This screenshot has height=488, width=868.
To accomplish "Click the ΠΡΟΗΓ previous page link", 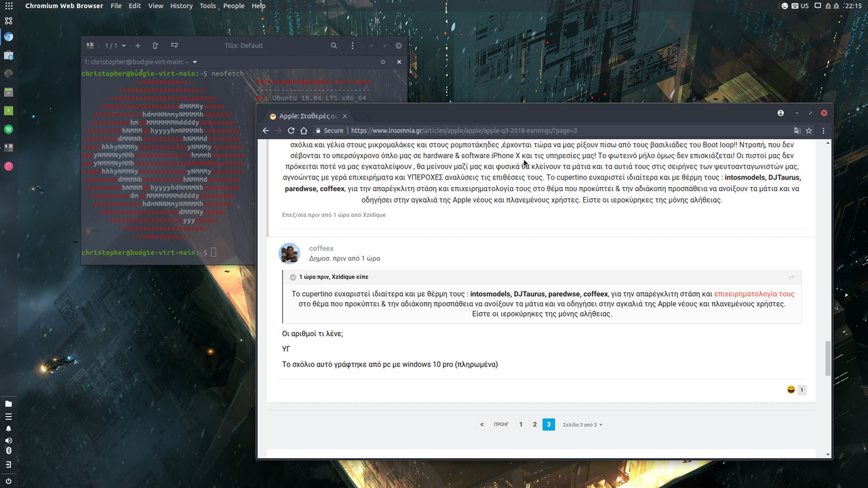I will click(501, 424).
